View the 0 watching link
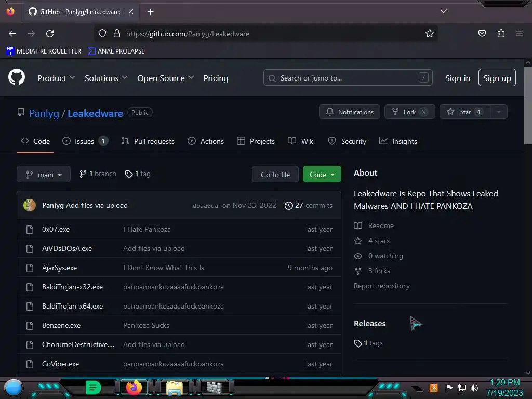Screen dimensions: 532x399 coord(379,256)
